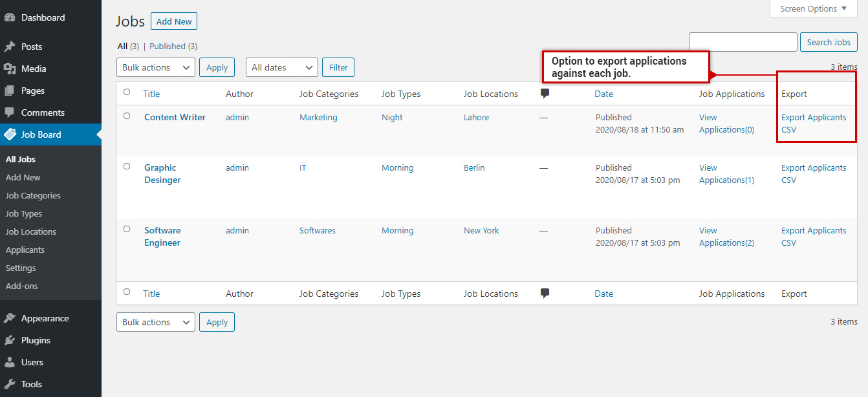Open the top Bulk actions dropdown
This screenshot has width=868, height=397.
tap(155, 67)
